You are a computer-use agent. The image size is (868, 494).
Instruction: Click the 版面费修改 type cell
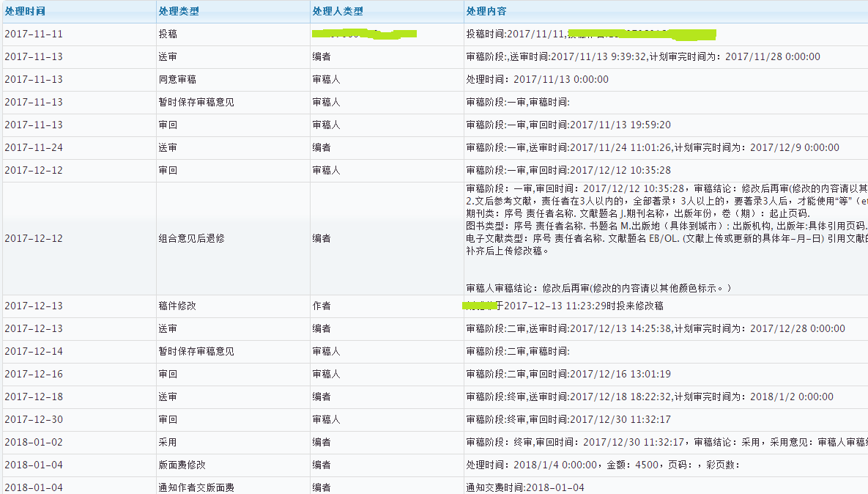182,465
